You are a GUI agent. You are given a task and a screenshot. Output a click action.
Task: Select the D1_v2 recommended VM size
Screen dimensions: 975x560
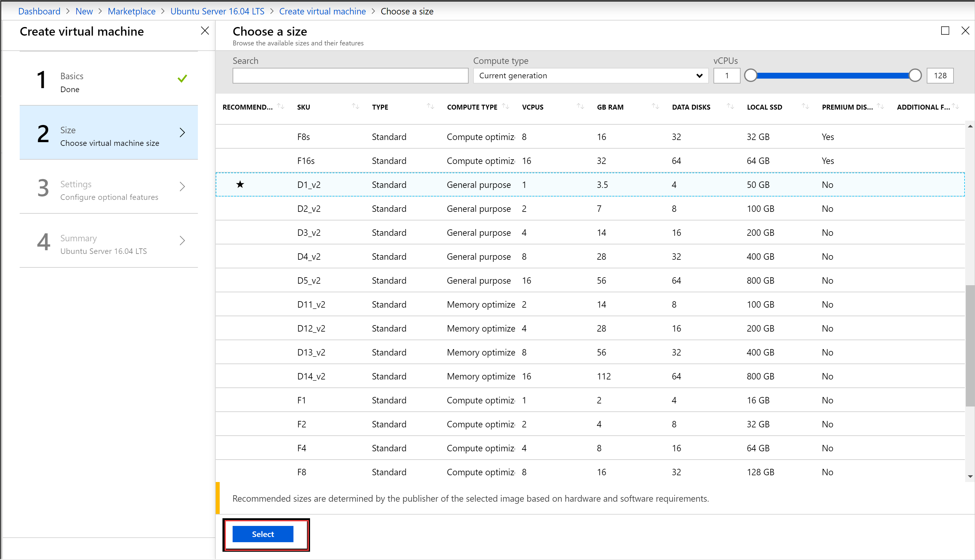pyautogui.click(x=308, y=185)
